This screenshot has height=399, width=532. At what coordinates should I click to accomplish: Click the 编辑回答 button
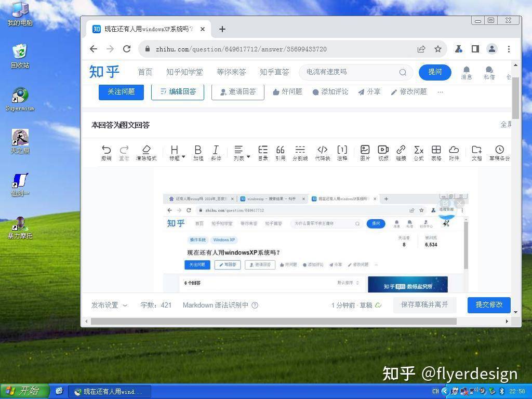[178, 92]
